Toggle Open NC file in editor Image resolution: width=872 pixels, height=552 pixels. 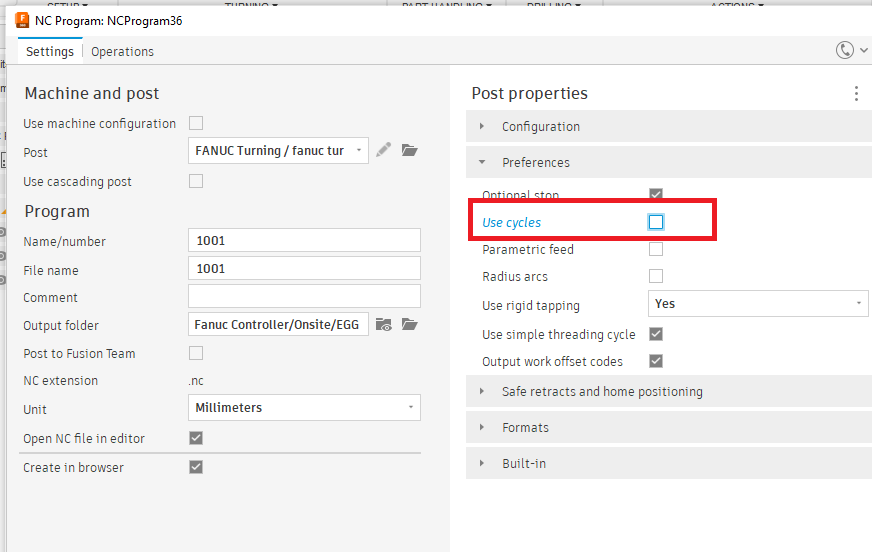tap(196, 438)
